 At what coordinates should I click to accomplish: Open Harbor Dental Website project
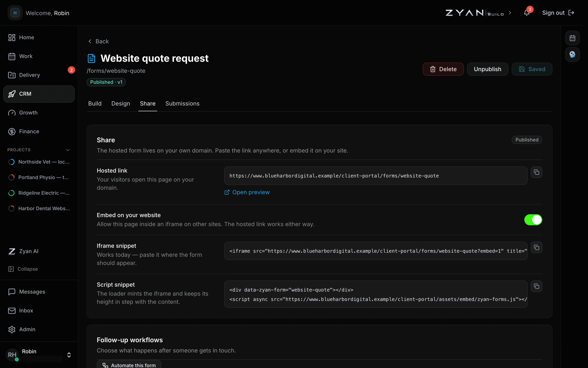tap(39, 209)
